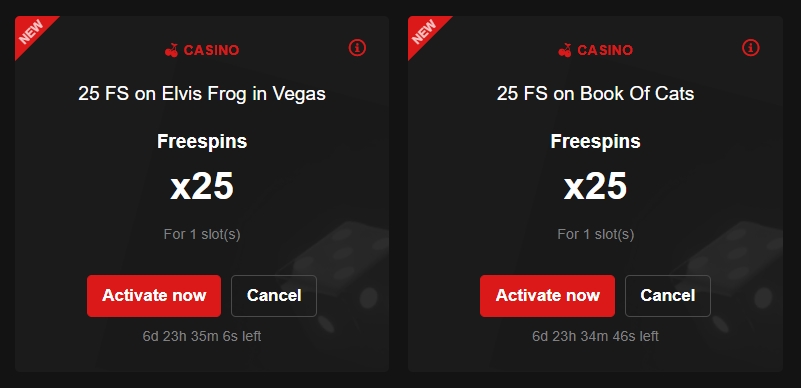This screenshot has height=388, width=801.
Task: Activate the Book Of Cats free spins
Action: [547, 296]
